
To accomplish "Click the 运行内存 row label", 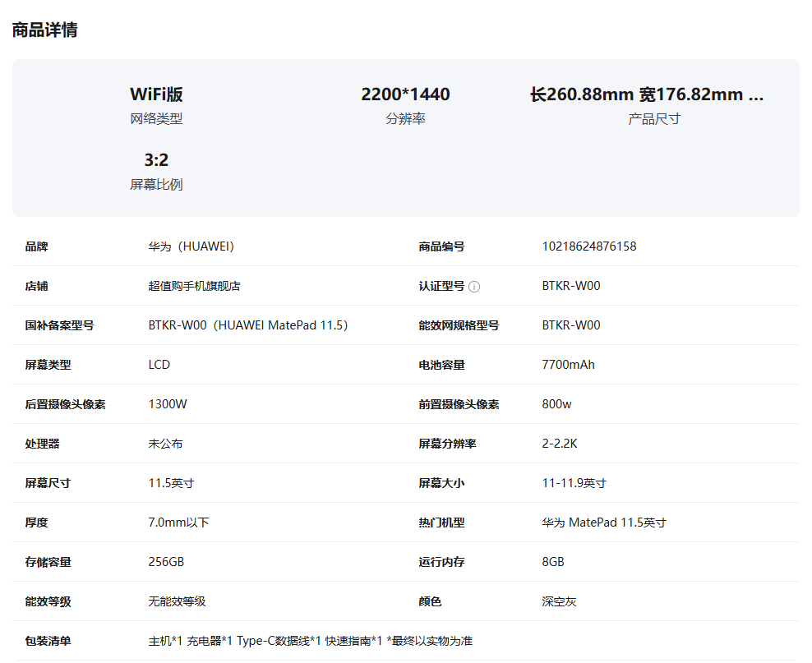I will point(441,562).
